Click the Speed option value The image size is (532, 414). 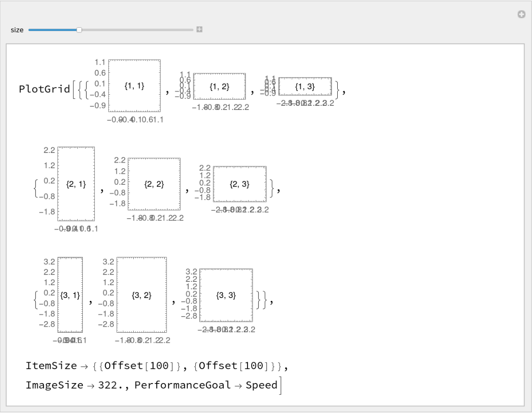[261, 385]
